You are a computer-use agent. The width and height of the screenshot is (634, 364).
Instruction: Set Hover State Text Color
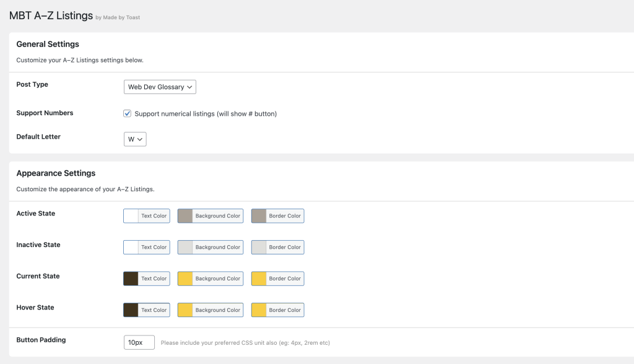pos(147,310)
